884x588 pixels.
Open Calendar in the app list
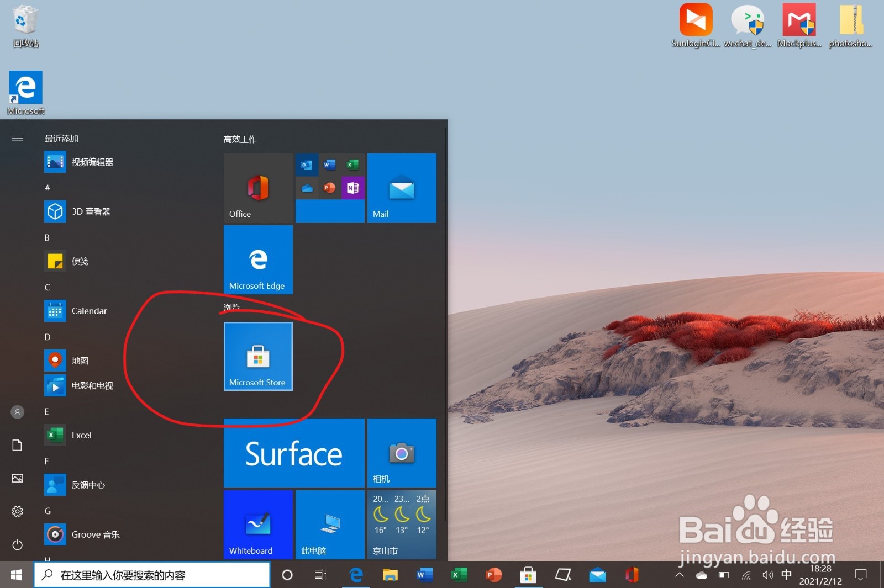click(x=76, y=311)
